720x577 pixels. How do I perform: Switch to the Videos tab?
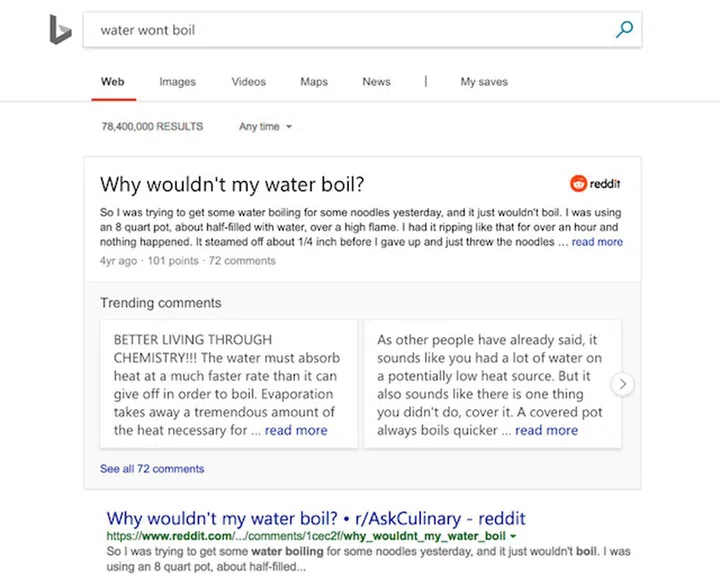coord(249,82)
